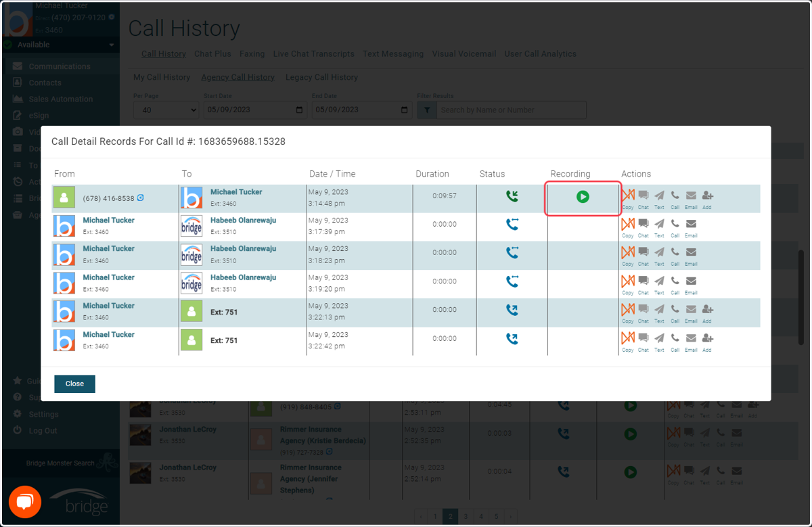
Task: Click Log Out in the sidebar
Action: click(43, 430)
